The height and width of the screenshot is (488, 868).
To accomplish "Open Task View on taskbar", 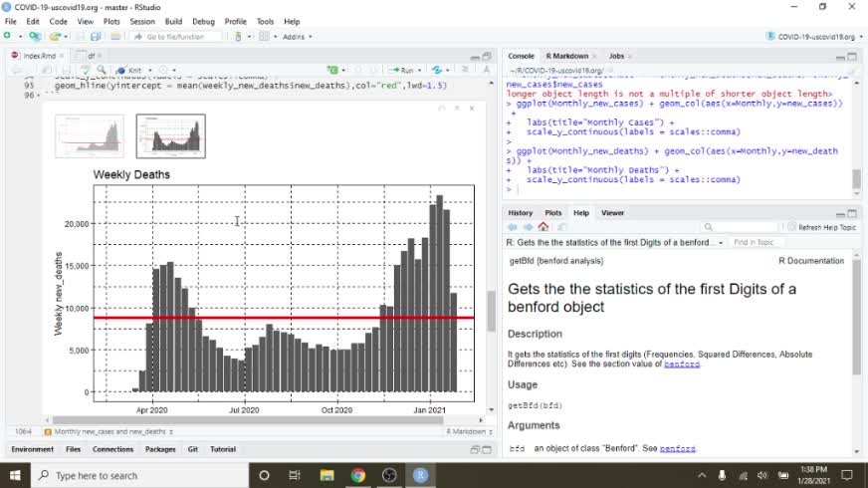I will [295, 475].
